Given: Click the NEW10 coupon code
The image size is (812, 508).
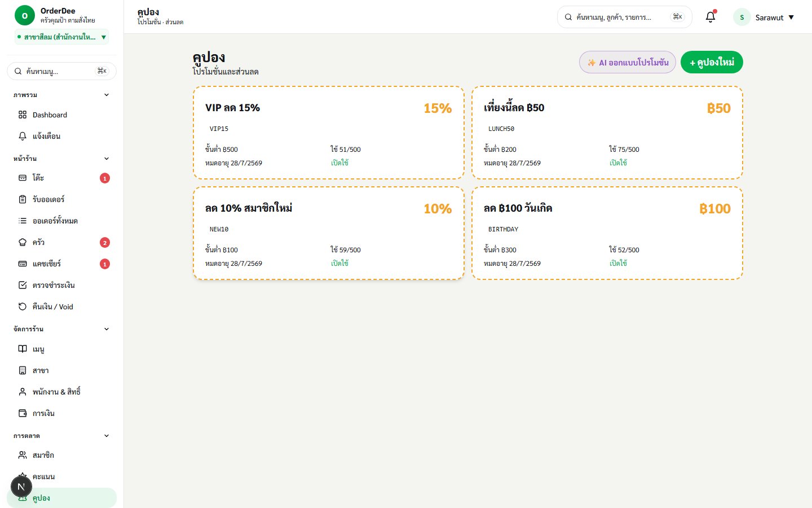Looking at the screenshot, I should (x=219, y=229).
